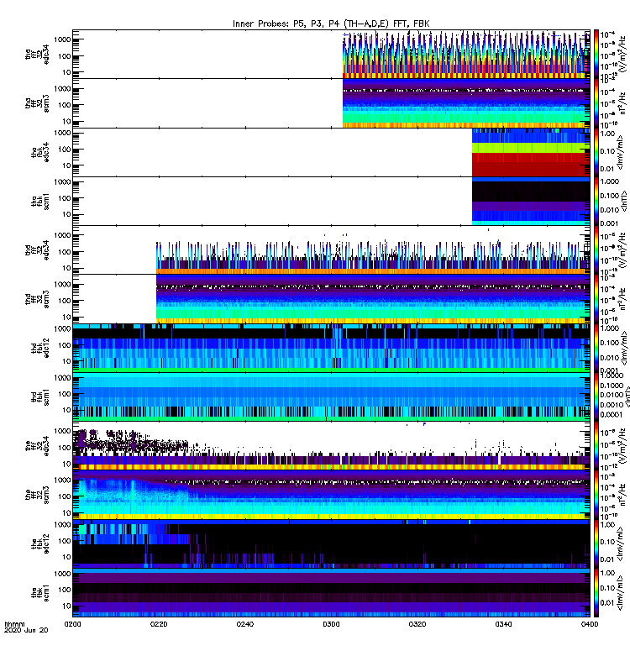Click the 1000 y-axis tick of tha fff edc34

62,39
